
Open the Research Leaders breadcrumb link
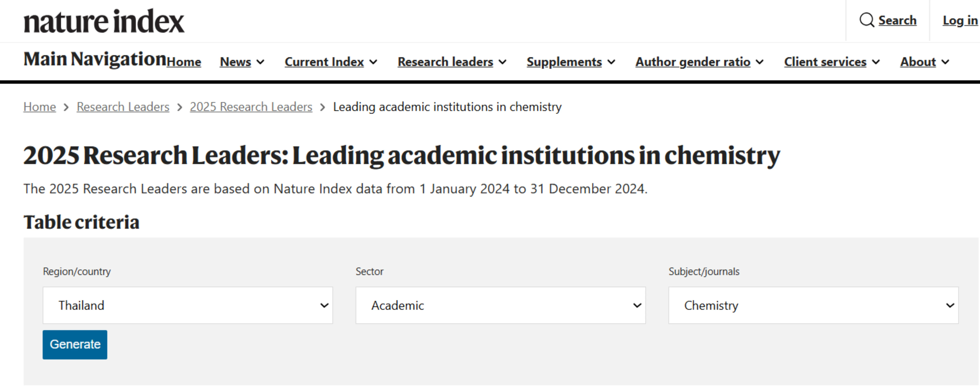[x=123, y=107]
